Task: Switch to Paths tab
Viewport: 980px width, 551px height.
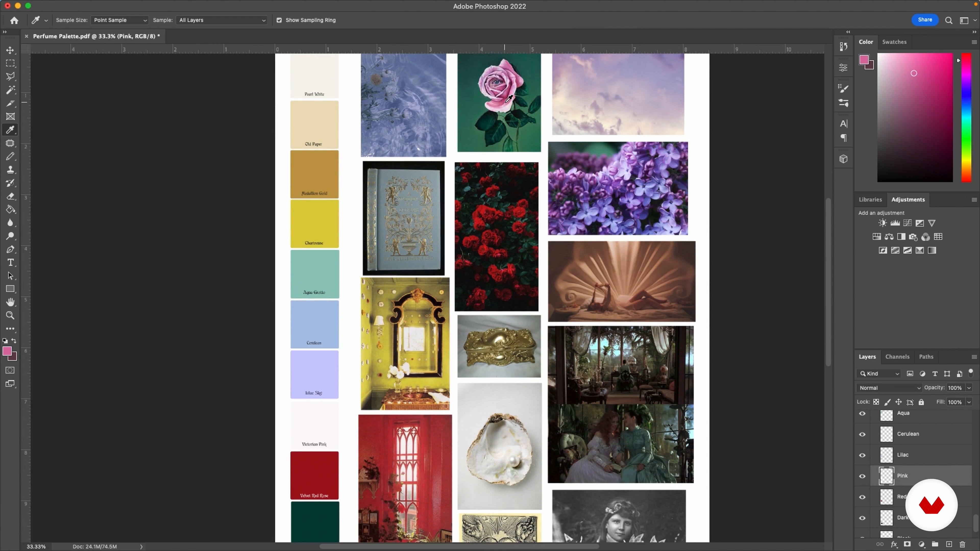Action: click(x=926, y=357)
